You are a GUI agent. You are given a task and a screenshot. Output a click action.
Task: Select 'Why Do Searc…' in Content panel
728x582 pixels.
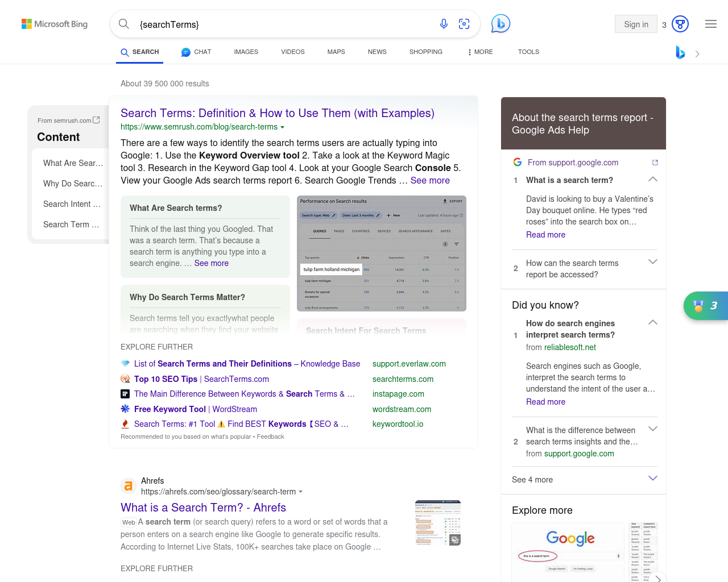coord(73,184)
